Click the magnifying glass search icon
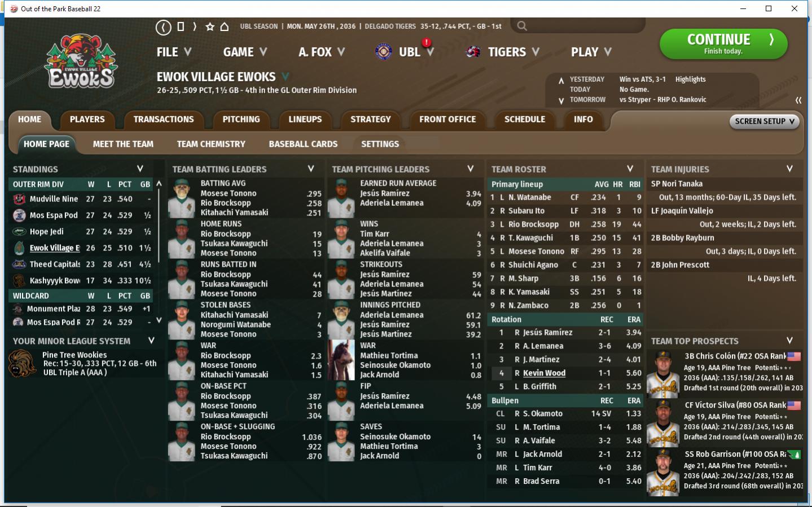The width and height of the screenshot is (812, 507). [522, 26]
